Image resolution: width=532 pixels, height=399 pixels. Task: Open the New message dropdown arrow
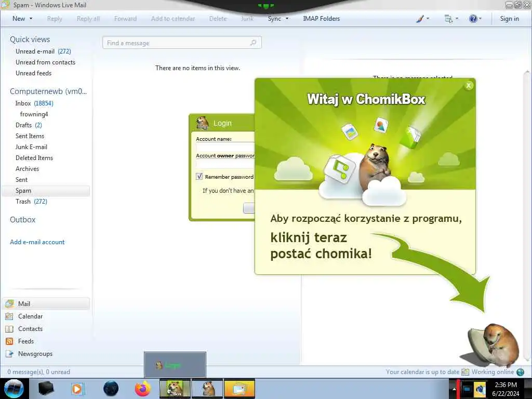31,19
